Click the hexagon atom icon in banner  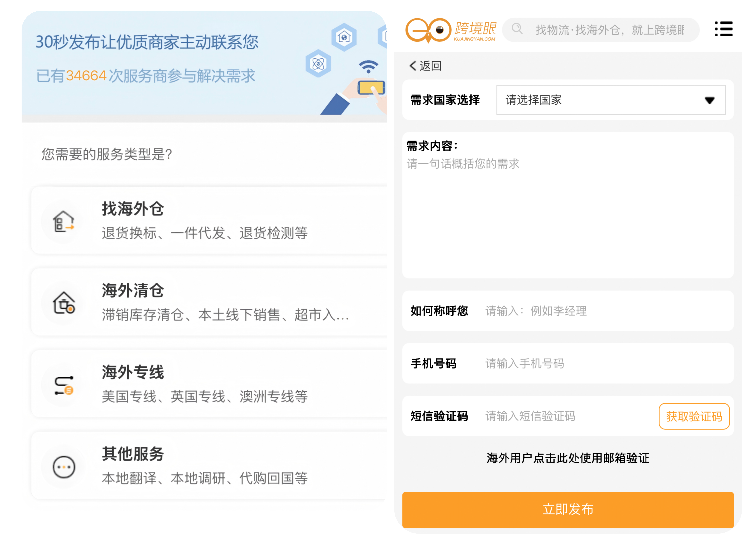318,63
